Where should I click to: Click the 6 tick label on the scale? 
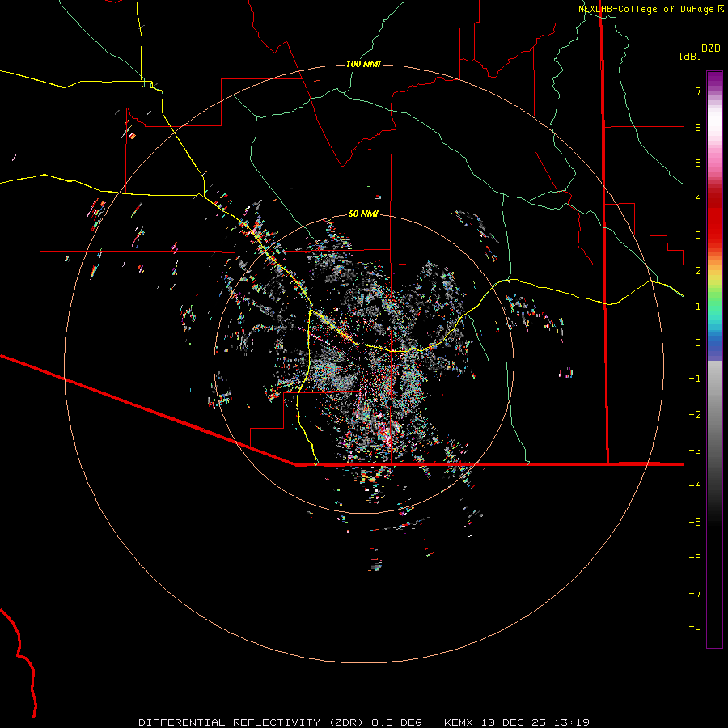[697, 127]
